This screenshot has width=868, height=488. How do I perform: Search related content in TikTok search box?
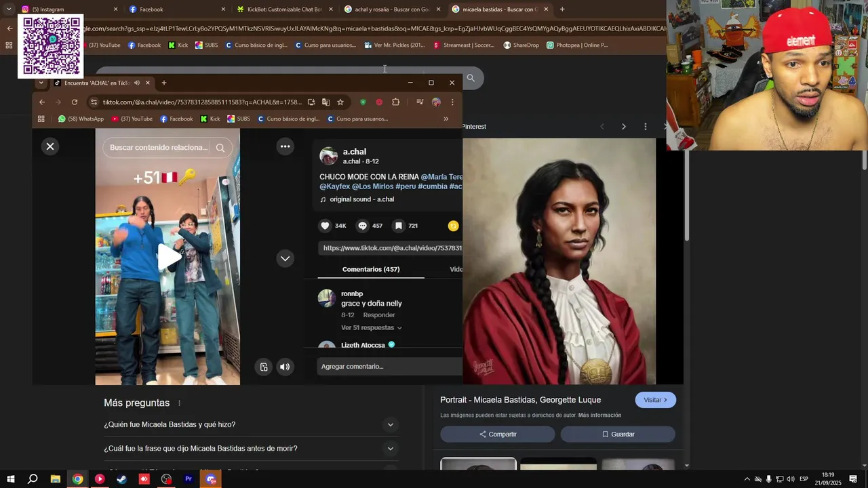(x=159, y=148)
